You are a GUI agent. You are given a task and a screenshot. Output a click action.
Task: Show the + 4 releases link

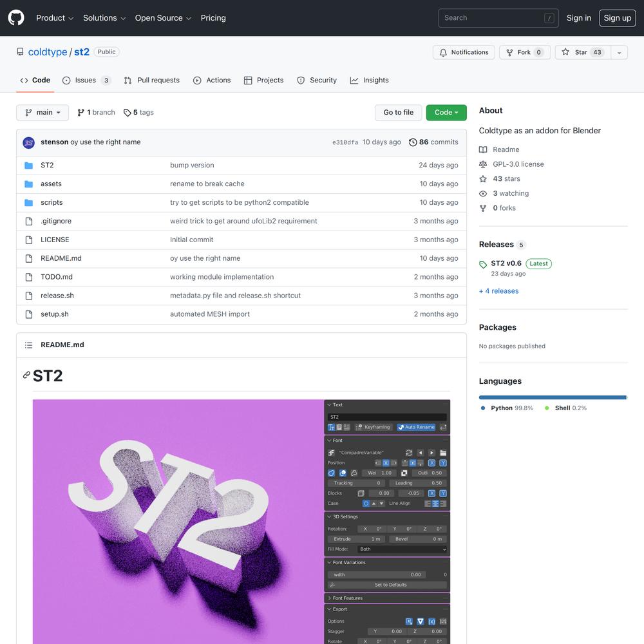point(498,291)
